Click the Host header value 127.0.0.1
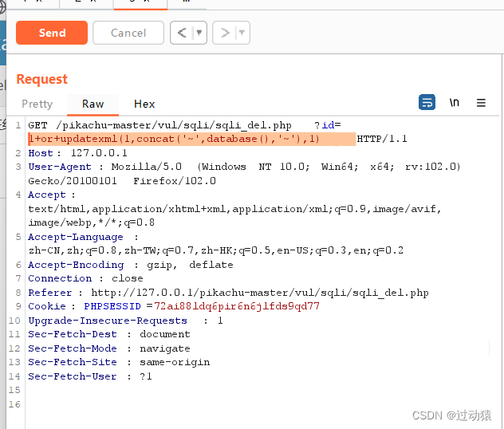The image size is (504, 429). click(x=99, y=153)
